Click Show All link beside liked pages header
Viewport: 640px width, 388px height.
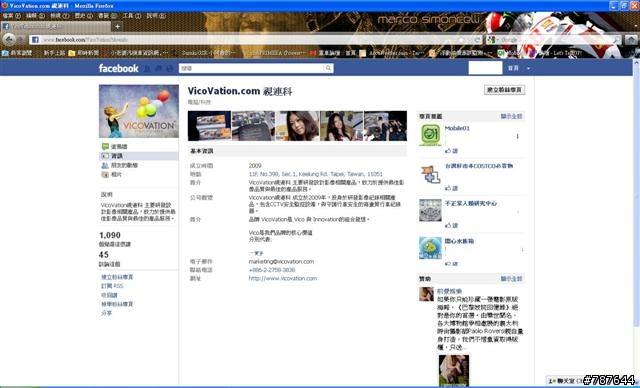(511, 117)
